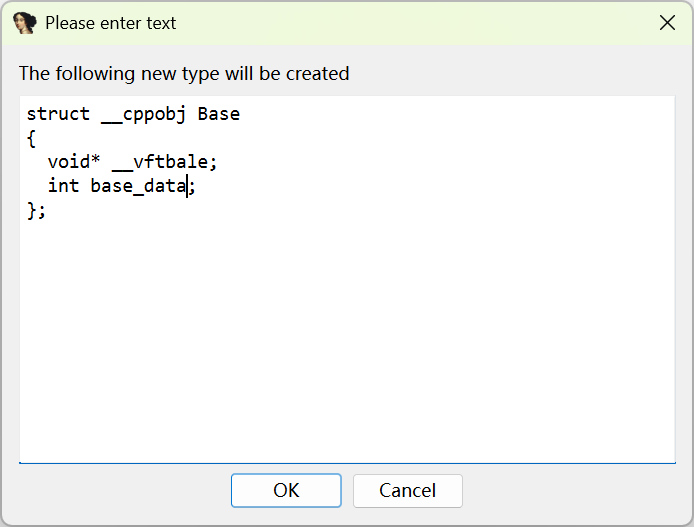This screenshot has height=527, width=694.
Task: Click on the 'base_data' member name
Action: 138,186
